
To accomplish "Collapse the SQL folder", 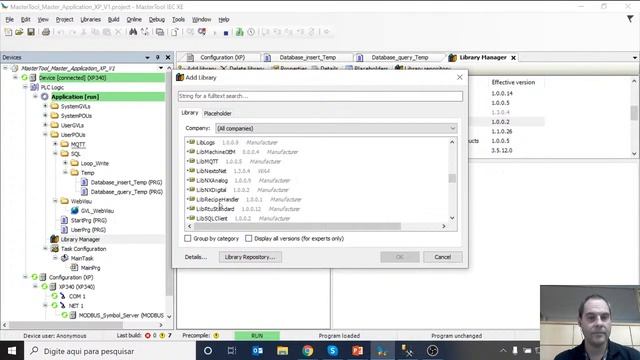I will coord(55,153).
